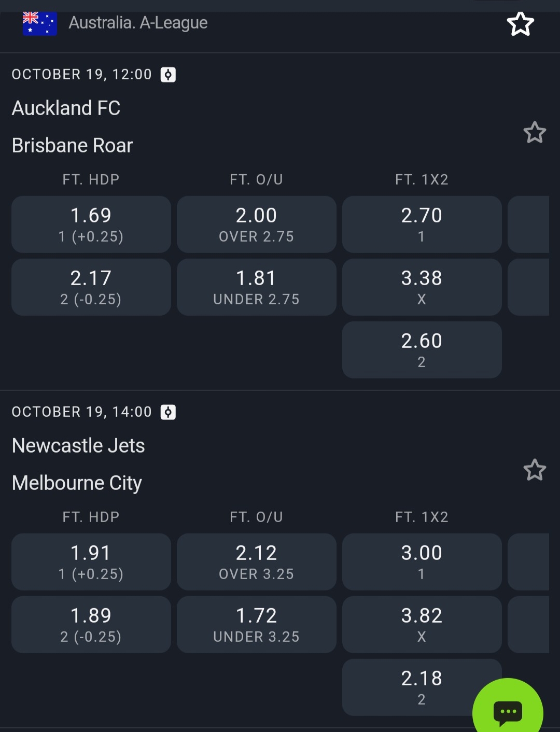
Task: Bet Over 2.75 at odds 2.00
Action: click(x=256, y=224)
